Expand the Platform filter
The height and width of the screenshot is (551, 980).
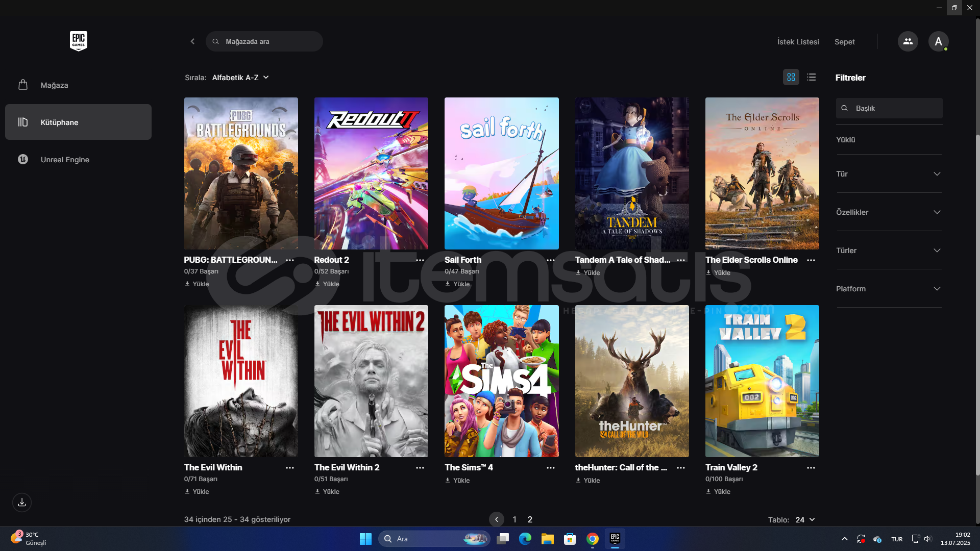click(889, 289)
